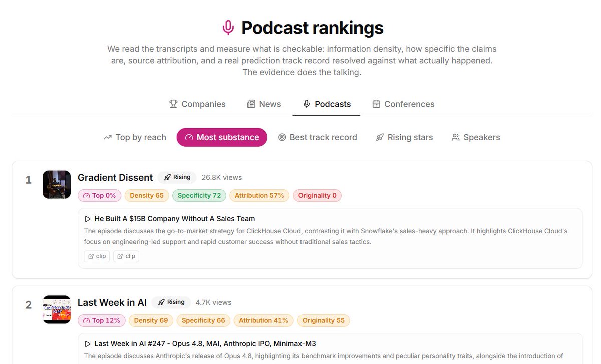This screenshot has width=601, height=364.
Task: Click the Specificity 72 badge
Action: [199, 196]
